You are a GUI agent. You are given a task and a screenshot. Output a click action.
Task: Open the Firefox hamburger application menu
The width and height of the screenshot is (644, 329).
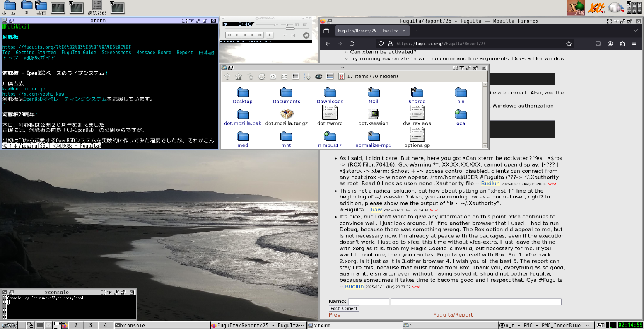[634, 44]
